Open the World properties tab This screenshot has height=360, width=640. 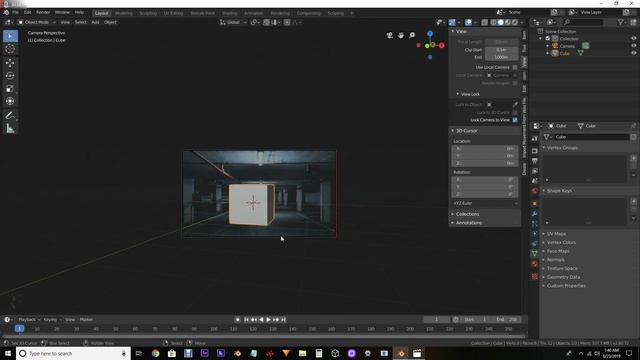click(x=535, y=191)
